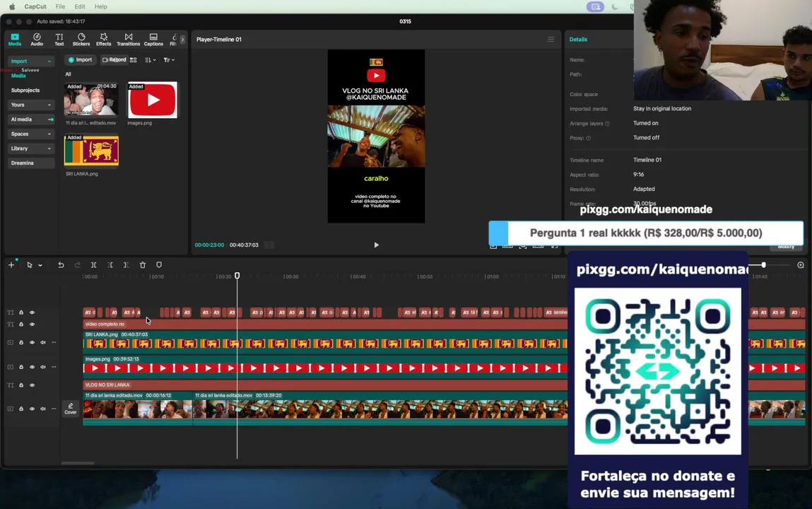This screenshot has height=509, width=812.
Task: Click the trash delete icon
Action: pos(143,264)
